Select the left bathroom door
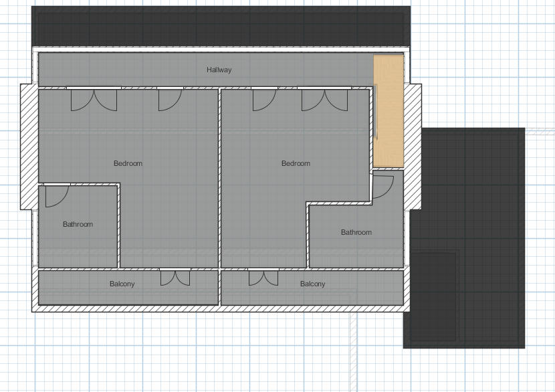 pyautogui.click(x=56, y=194)
